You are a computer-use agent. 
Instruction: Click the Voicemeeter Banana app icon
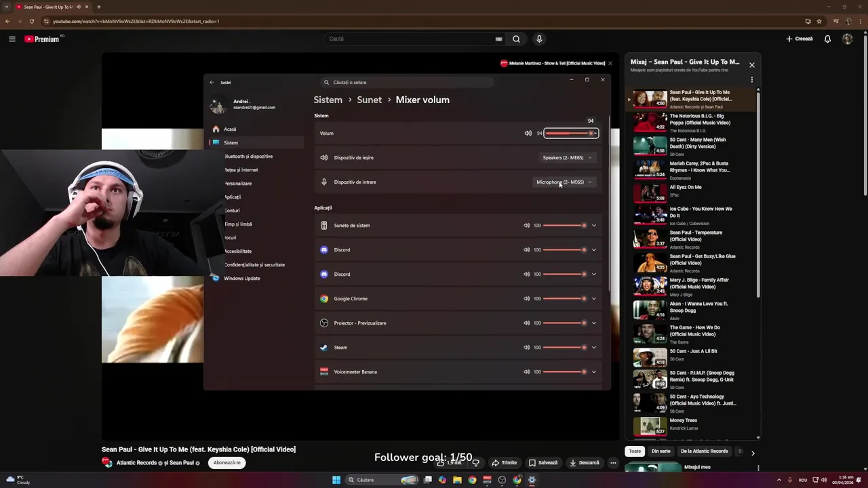pos(324,372)
